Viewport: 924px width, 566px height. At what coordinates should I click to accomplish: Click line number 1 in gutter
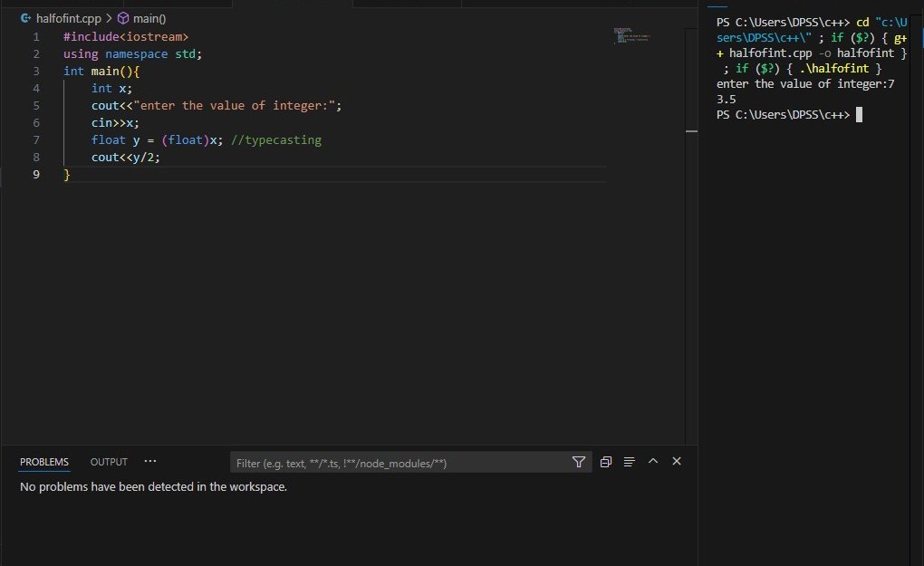tap(36, 36)
